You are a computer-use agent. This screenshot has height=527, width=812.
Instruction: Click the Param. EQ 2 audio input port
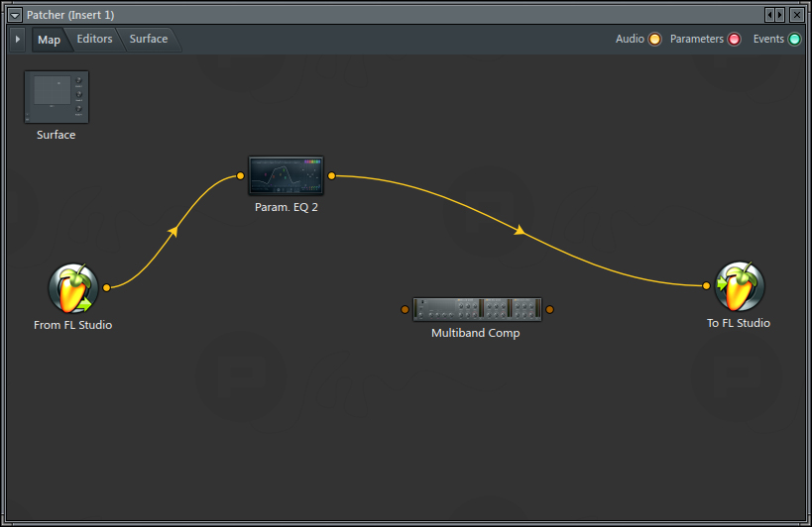pyautogui.click(x=240, y=176)
